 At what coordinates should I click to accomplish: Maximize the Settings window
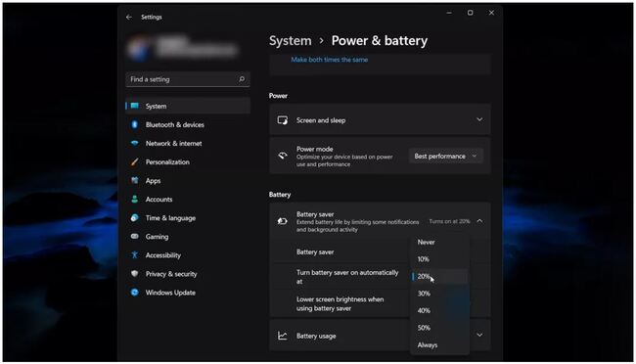[470, 13]
